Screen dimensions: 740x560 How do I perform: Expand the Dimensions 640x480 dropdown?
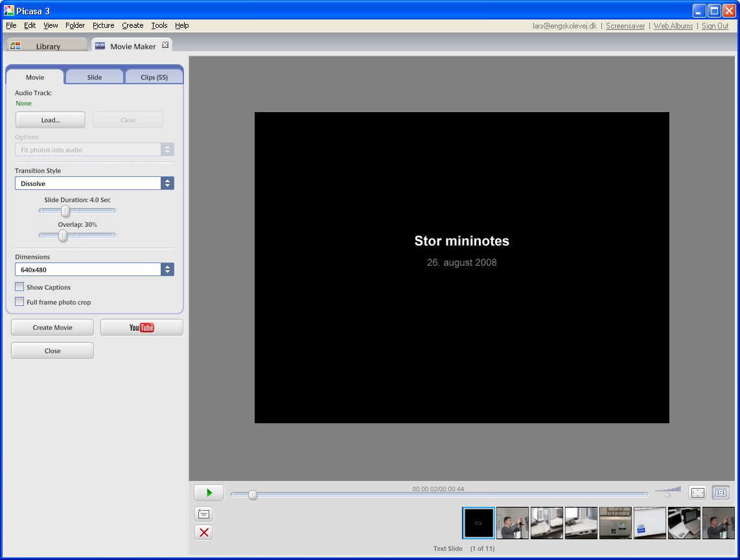(x=95, y=270)
